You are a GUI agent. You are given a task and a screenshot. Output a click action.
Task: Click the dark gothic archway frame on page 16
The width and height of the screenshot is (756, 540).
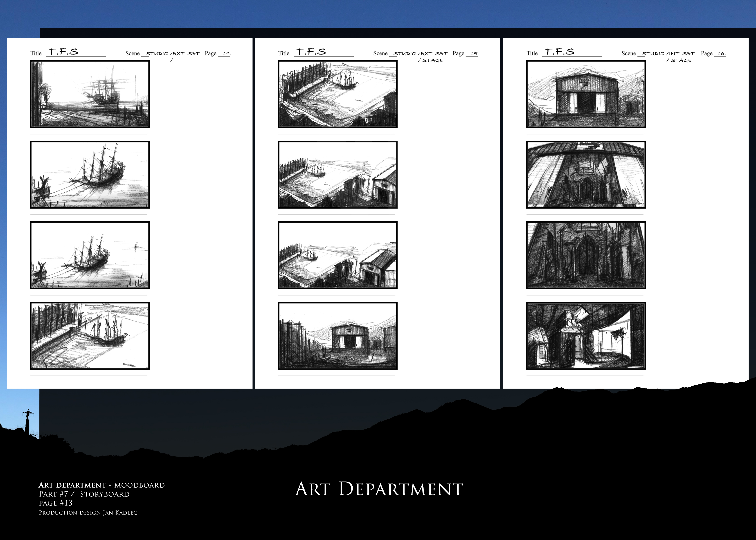[586, 255]
